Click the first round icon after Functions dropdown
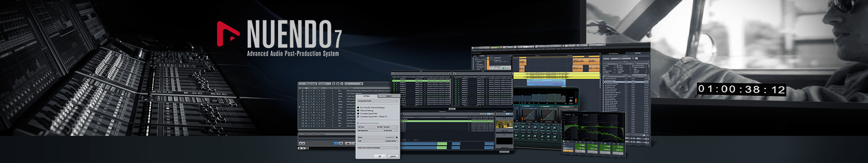Viewport: 868px width, 163px height. pyautogui.click(x=334, y=84)
